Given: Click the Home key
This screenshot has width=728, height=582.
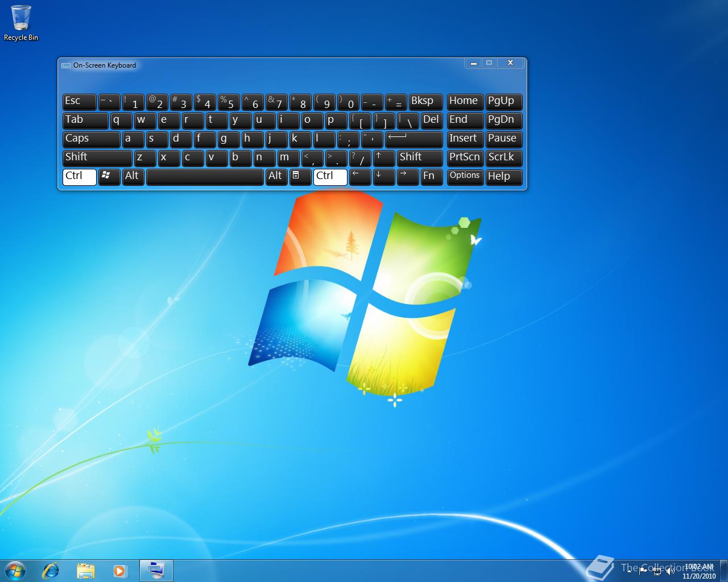Looking at the screenshot, I should pos(465,102).
